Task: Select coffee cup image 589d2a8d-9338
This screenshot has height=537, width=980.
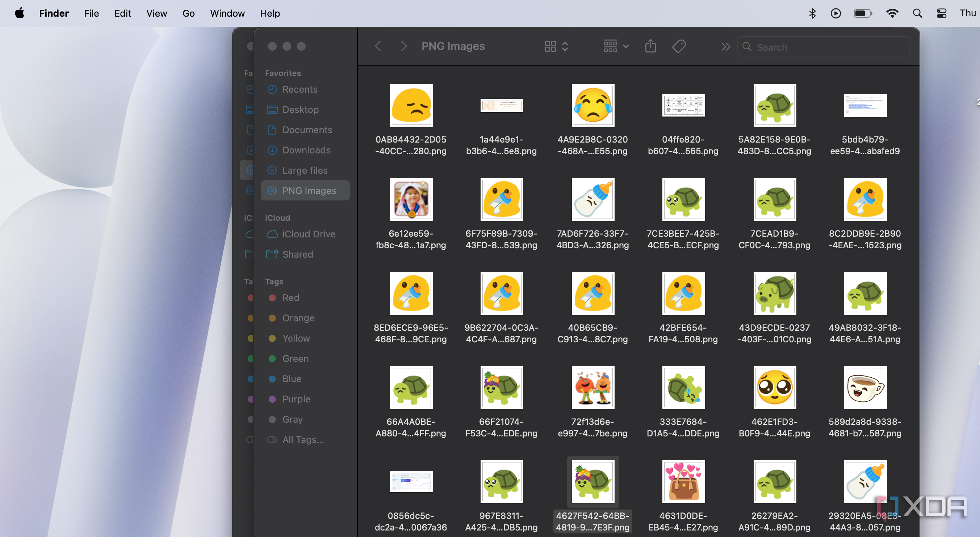Action: click(x=865, y=387)
